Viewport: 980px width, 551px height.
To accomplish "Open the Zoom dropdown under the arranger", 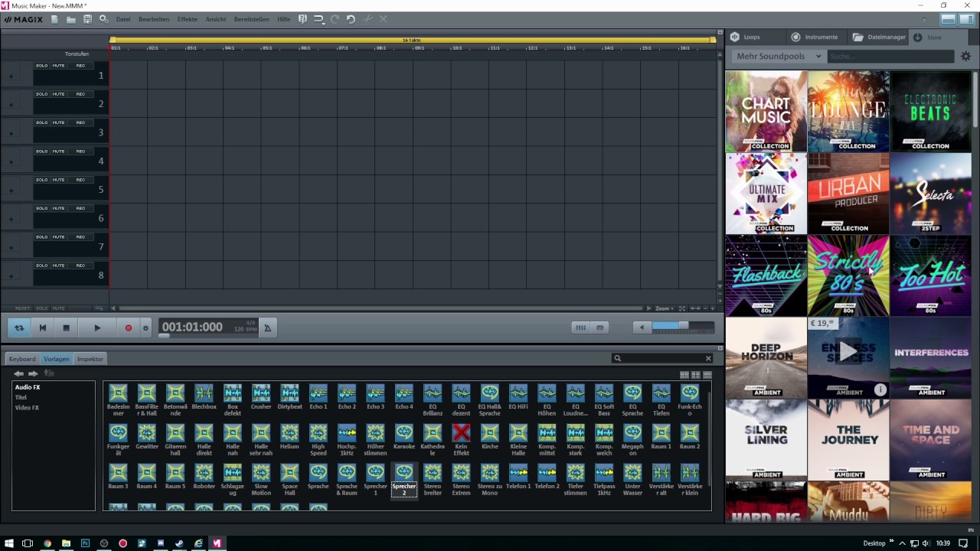I will click(x=664, y=308).
